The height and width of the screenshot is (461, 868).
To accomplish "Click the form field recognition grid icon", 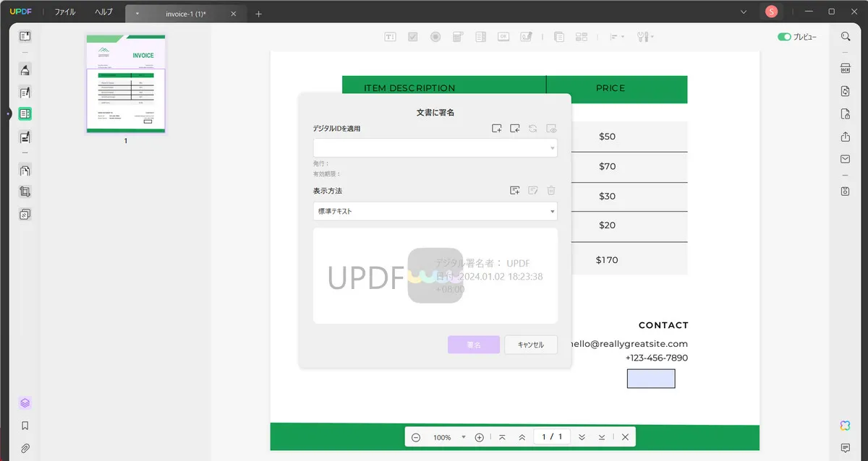I will pos(581,37).
